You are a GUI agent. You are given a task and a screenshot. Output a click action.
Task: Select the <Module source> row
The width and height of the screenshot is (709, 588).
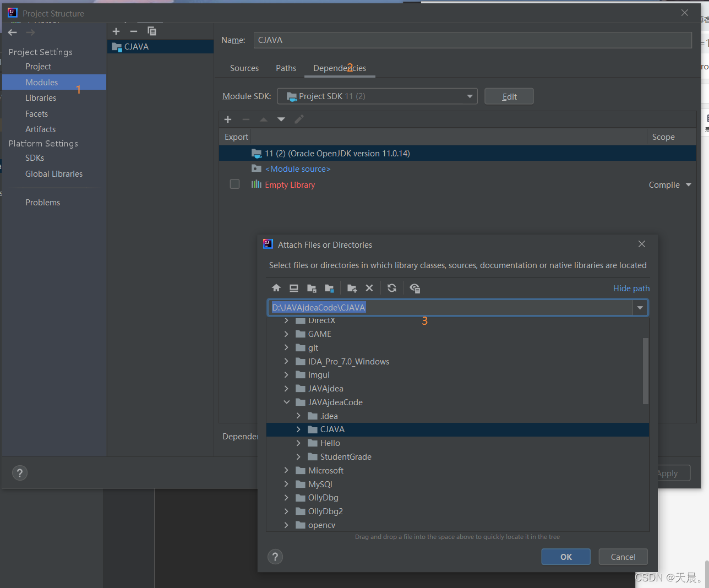(457, 169)
